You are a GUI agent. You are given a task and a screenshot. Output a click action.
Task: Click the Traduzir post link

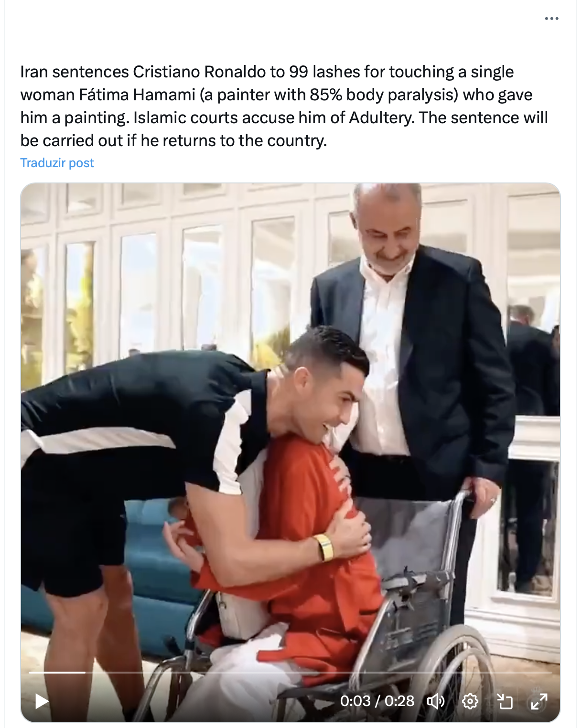click(57, 163)
